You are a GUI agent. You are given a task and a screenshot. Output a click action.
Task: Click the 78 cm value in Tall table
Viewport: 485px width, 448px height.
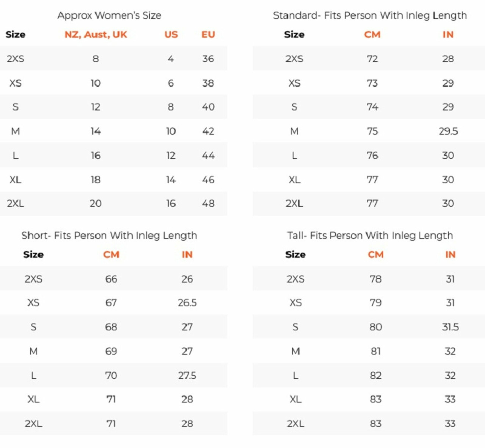(375, 279)
